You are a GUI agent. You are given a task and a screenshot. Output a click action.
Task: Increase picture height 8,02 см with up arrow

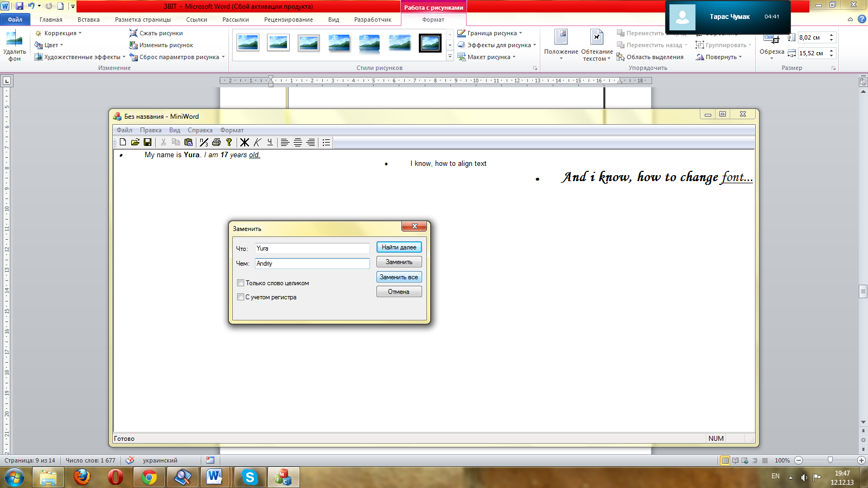click(x=831, y=35)
